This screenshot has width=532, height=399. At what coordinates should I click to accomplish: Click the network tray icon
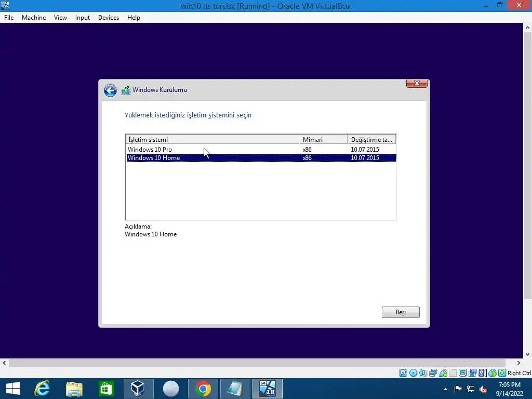(x=471, y=389)
